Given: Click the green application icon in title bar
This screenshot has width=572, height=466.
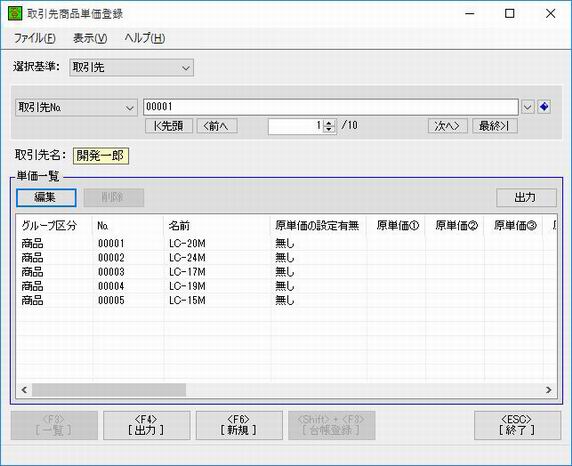Looking at the screenshot, I should pyautogui.click(x=15, y=14).
